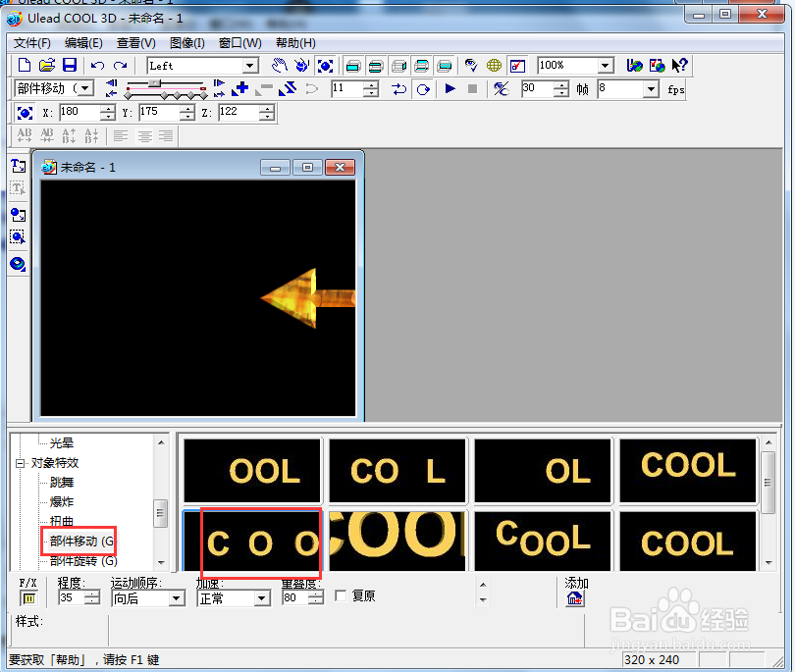The height and width of the screenshot is (672, 795).
Task: Jump to the next key frame
Action: pos(219,93)
